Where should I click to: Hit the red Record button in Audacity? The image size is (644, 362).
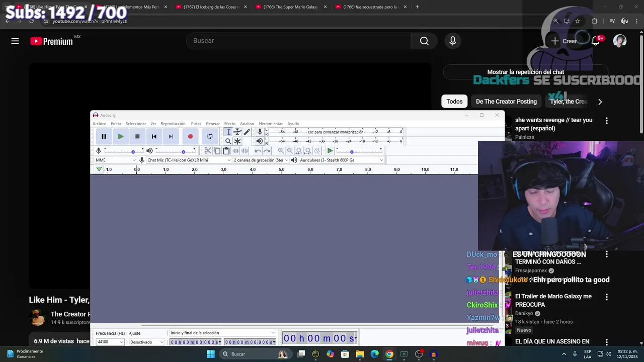point(190,136)
